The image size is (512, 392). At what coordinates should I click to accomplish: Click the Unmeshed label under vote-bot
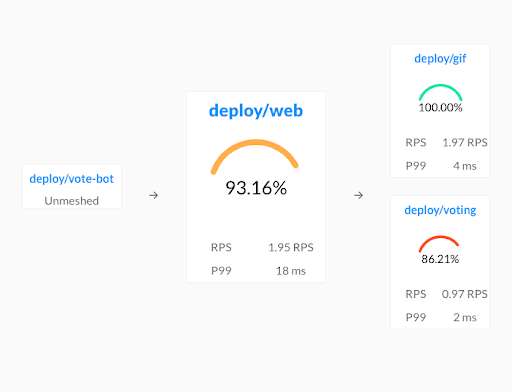coord(72,201)
